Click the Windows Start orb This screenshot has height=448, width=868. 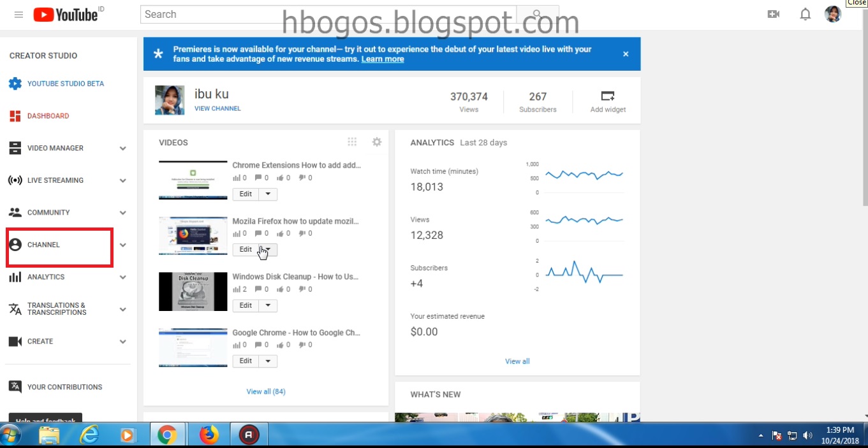click(x=11, y=435)
